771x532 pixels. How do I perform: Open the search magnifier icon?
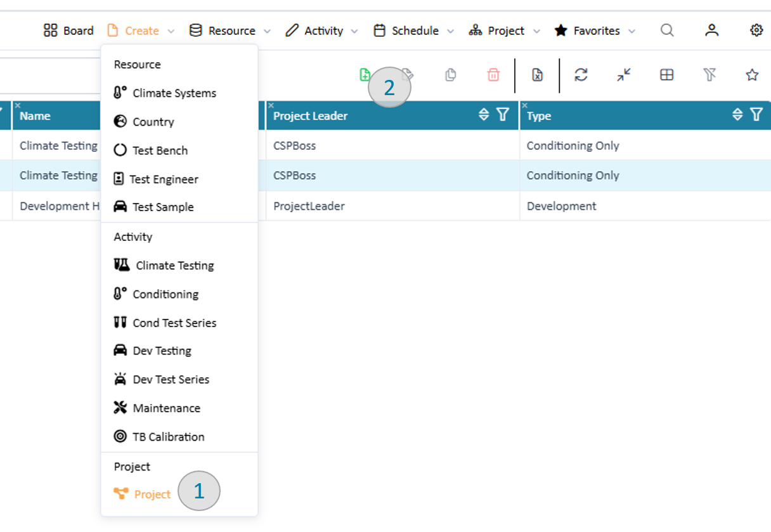pos(667,30)
